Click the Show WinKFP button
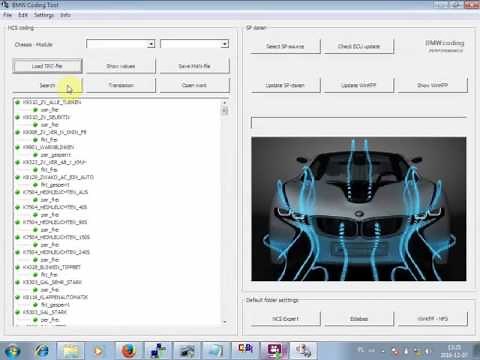The width and height of the screenshot is (480, 360). 433,85
